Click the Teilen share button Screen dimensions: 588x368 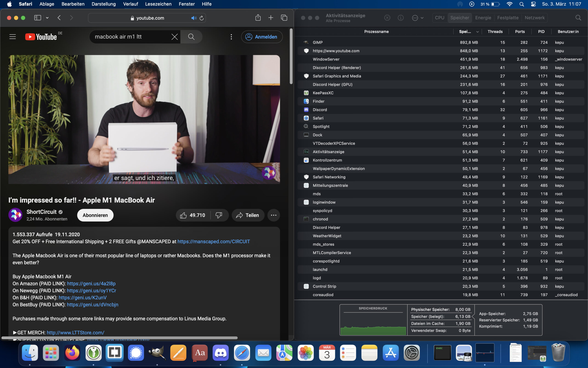tap(248, 215)
